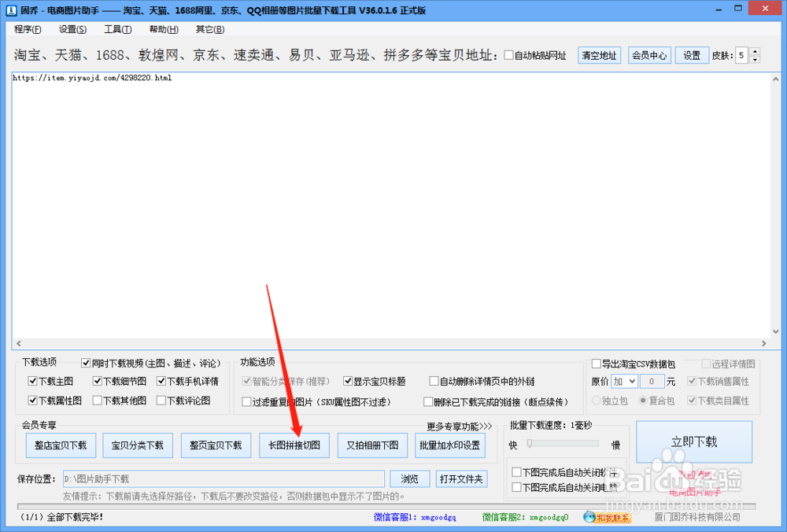787x532 pixels.
Task: Click 浏览 button
Action: [409, 478]
